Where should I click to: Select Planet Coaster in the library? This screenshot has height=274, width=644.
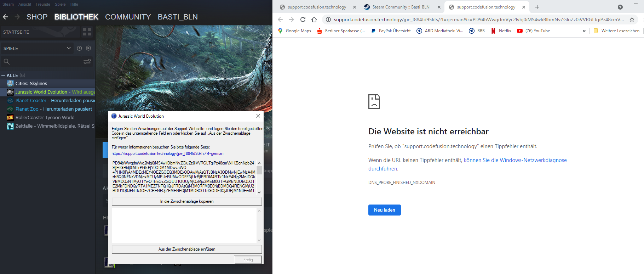(47, 100)
